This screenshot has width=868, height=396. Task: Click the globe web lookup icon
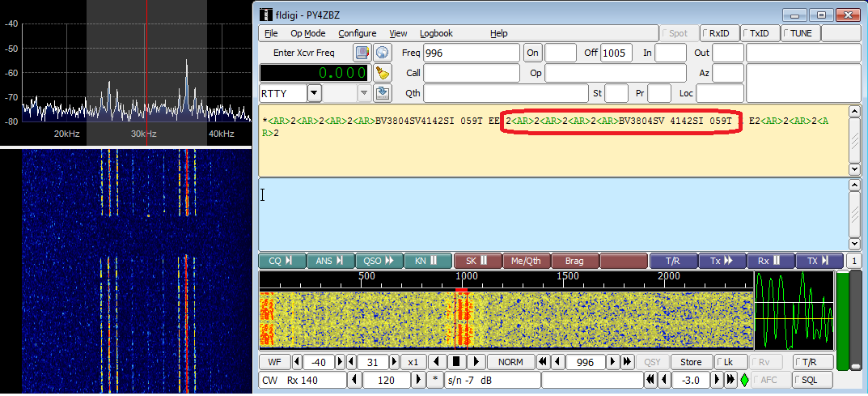tap(382, 53)
